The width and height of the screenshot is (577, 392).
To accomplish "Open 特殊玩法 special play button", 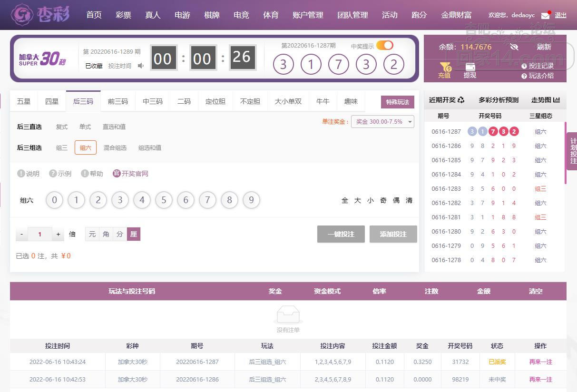I will (x=398, y=102).
